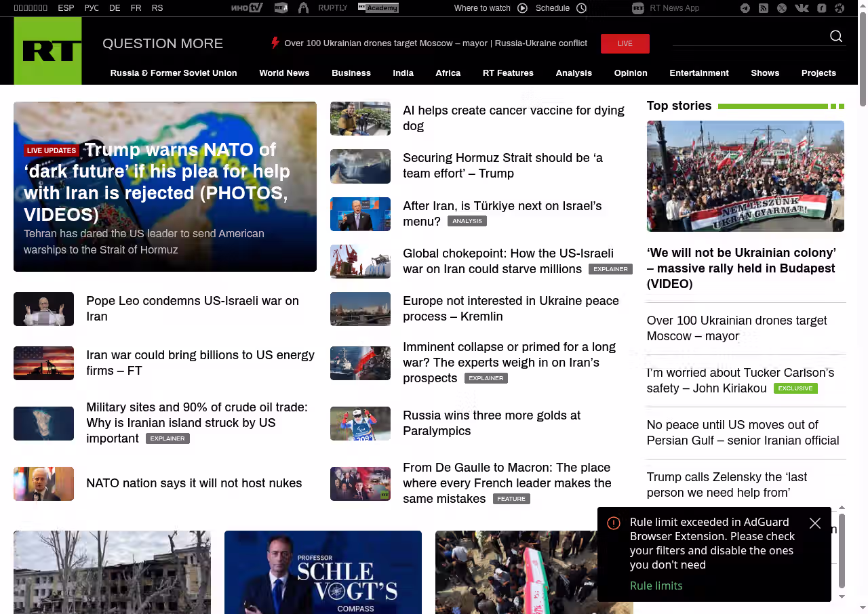Click the RSS feed icon
Screen dimensions: 868x614
(764, 8)
